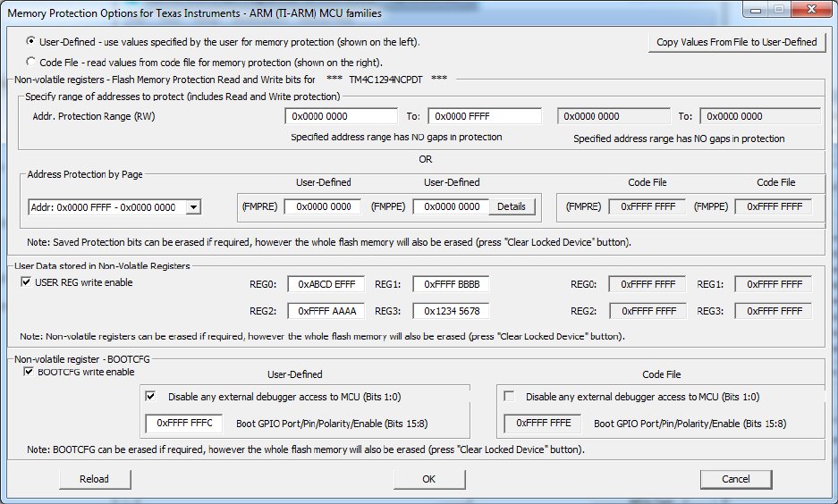This screenshot has width=838, height=504.
Task: Click the user-defined protection range start address field
Action: pos(341,116)
